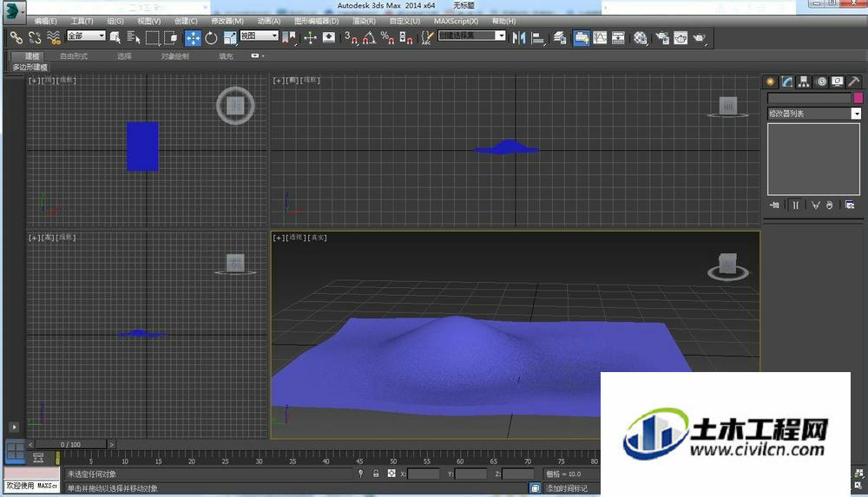This screenshot has height=497, width=868.
Task: Select the Rotate tool icon
Action: [211, 37]
